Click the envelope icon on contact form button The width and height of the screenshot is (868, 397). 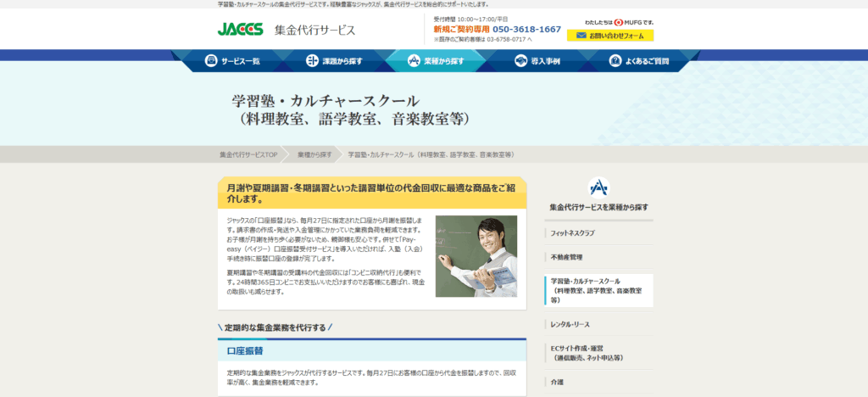[581, 36]
